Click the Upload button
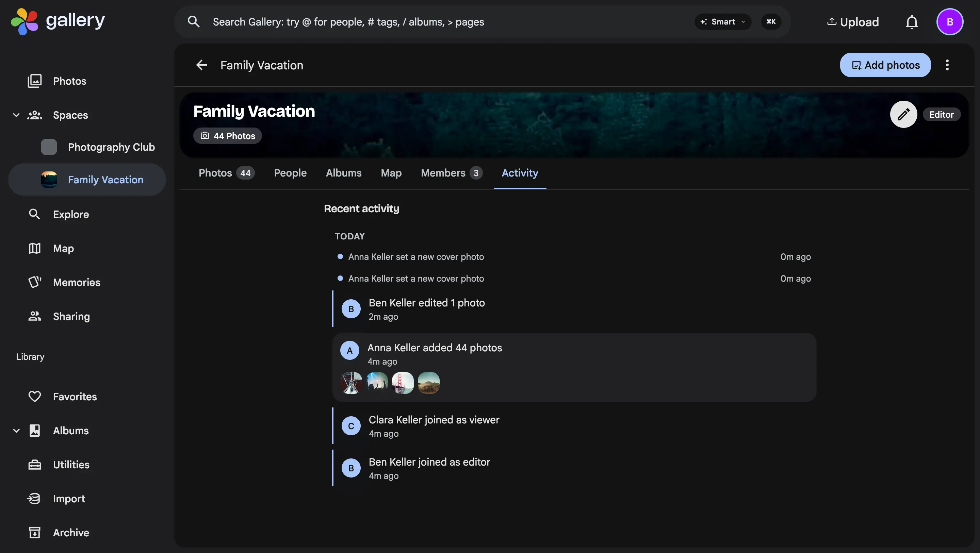Image resolution: width=980 pixels, height=553 pixels. [853, 22]
